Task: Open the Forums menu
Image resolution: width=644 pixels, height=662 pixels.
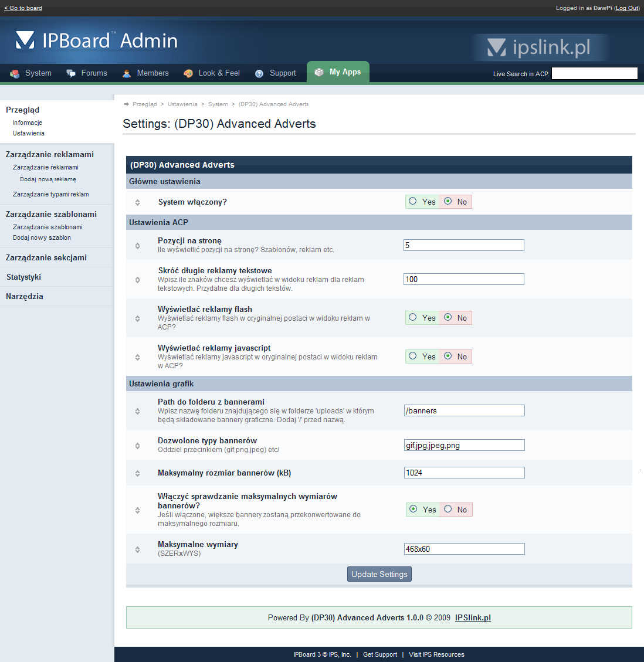Action: (94, 73)
